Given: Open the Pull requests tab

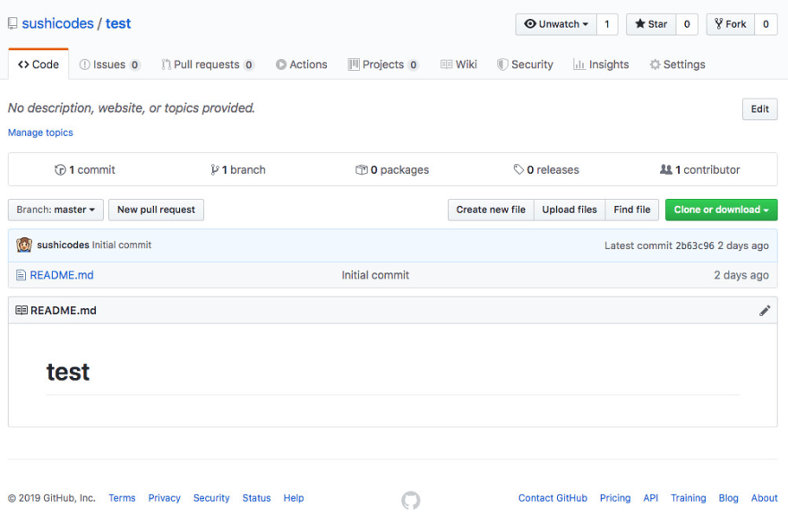Looking at the screenshot, I should click(208, 64).
